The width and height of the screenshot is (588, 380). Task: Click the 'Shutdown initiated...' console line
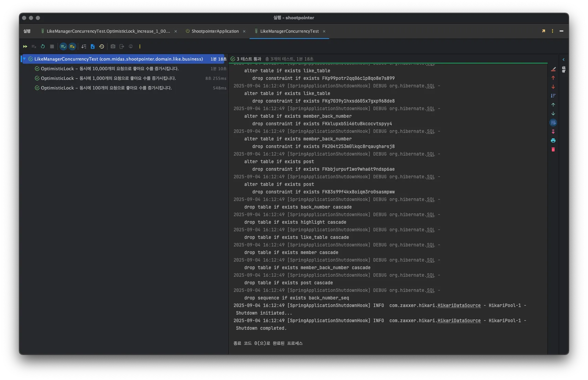(264, 313)
